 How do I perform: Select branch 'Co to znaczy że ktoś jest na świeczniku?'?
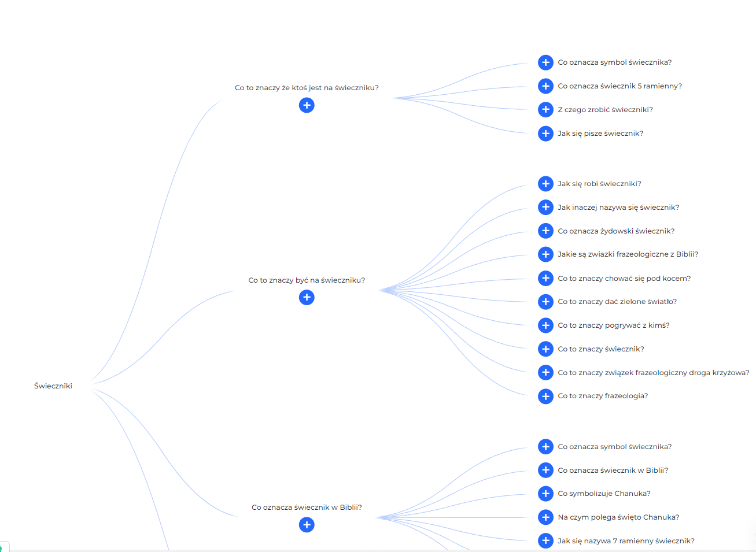307,88
